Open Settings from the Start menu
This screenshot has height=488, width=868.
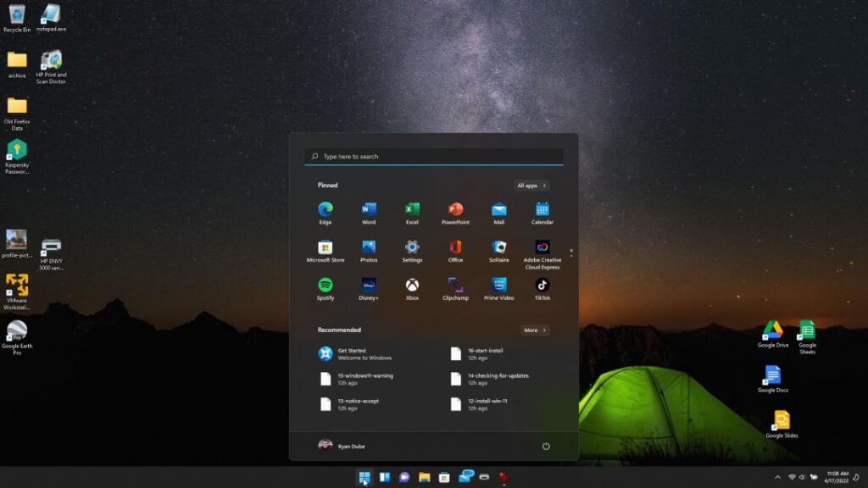(412, 251)
